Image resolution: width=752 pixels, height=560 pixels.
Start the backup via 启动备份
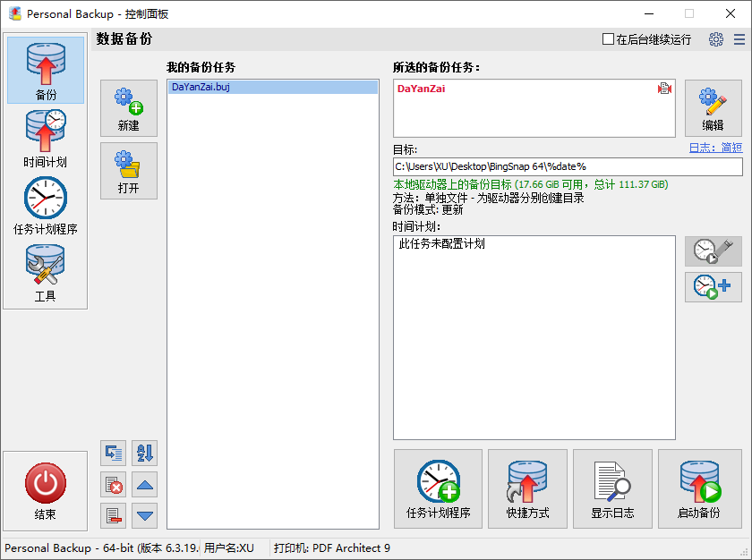click(700, 488)
